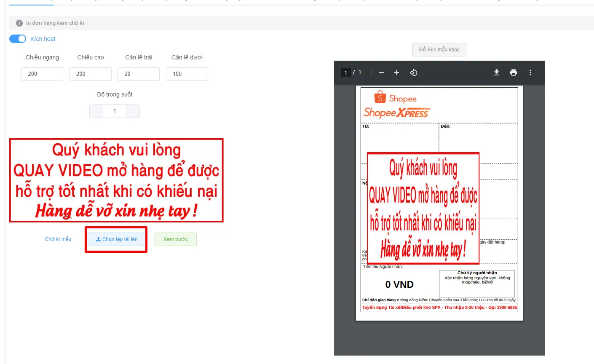
Task: Zoom out of the PDF preview
Action: [381, 72]
